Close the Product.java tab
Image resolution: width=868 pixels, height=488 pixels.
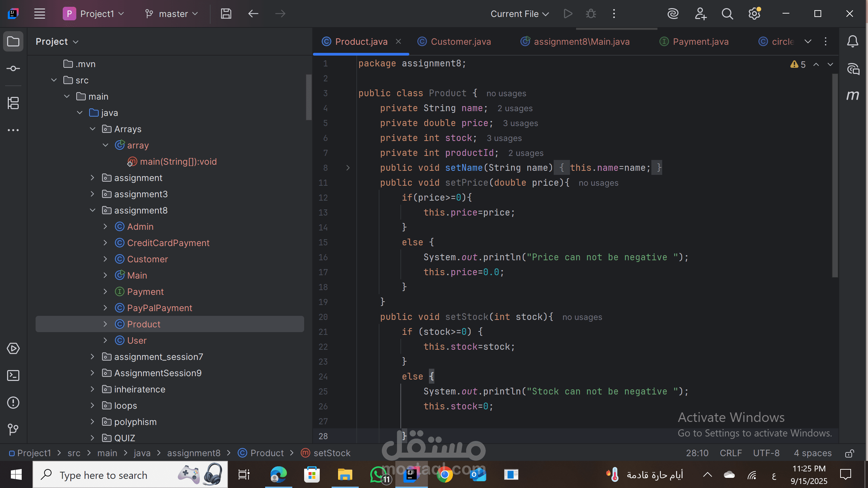click(x=399, y=41)
